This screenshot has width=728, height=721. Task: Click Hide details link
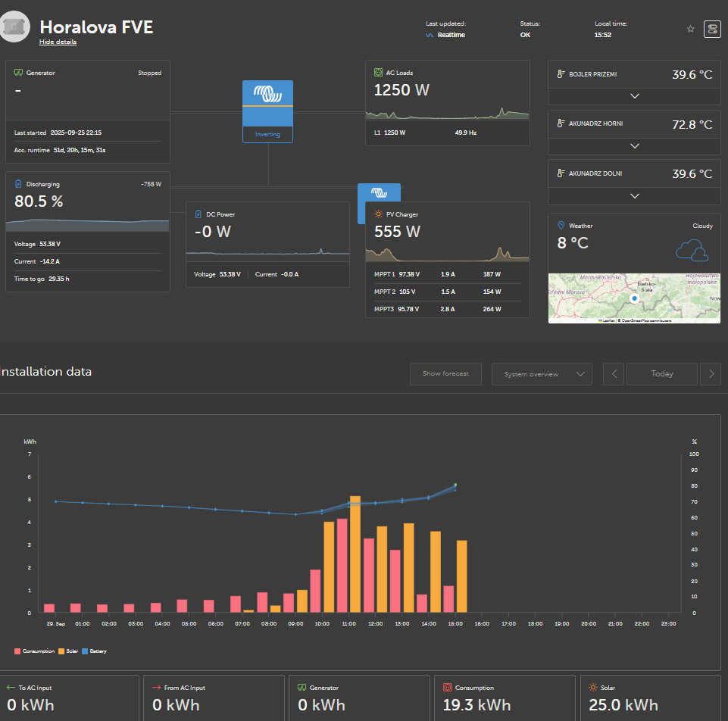(58, 42)
